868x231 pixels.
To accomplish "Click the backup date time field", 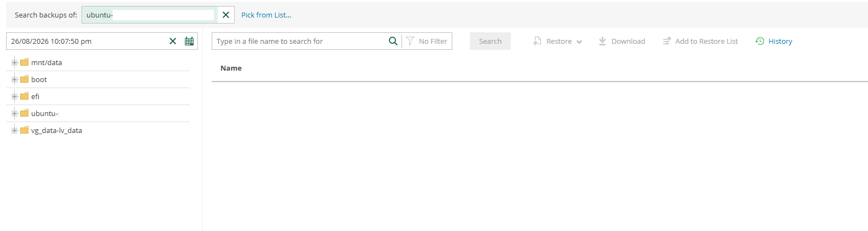I will [x=88, y=41].
